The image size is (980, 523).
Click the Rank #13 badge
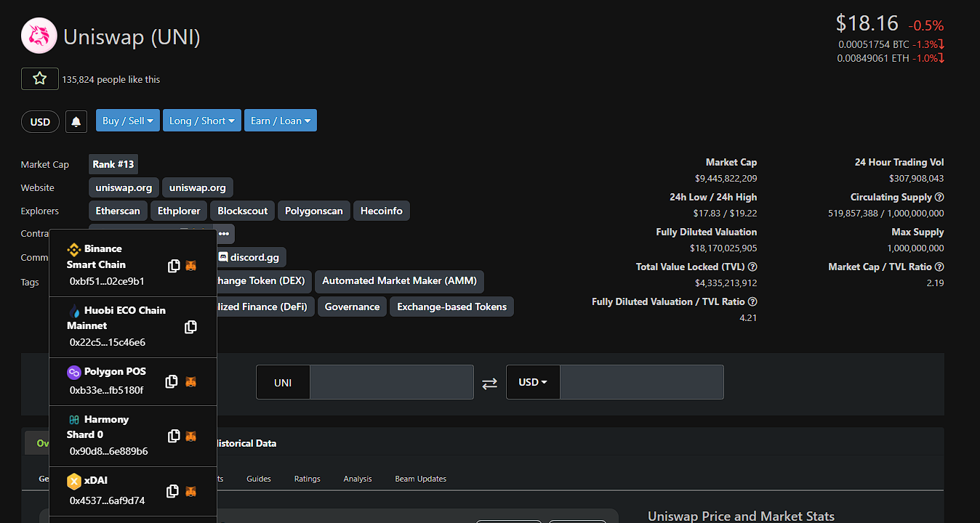pos(113,164)
